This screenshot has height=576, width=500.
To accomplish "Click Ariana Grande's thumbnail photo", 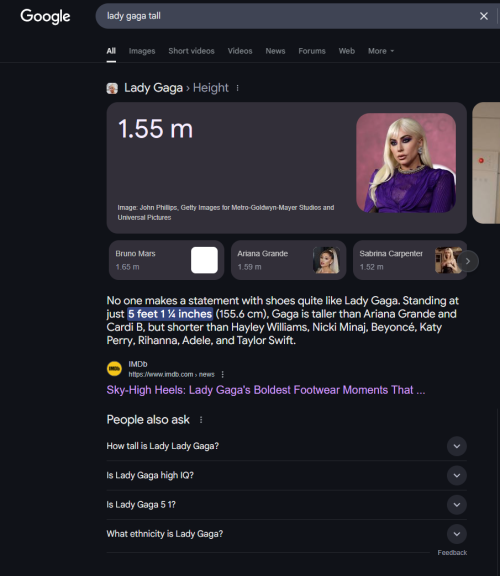I will coord(326,260).
